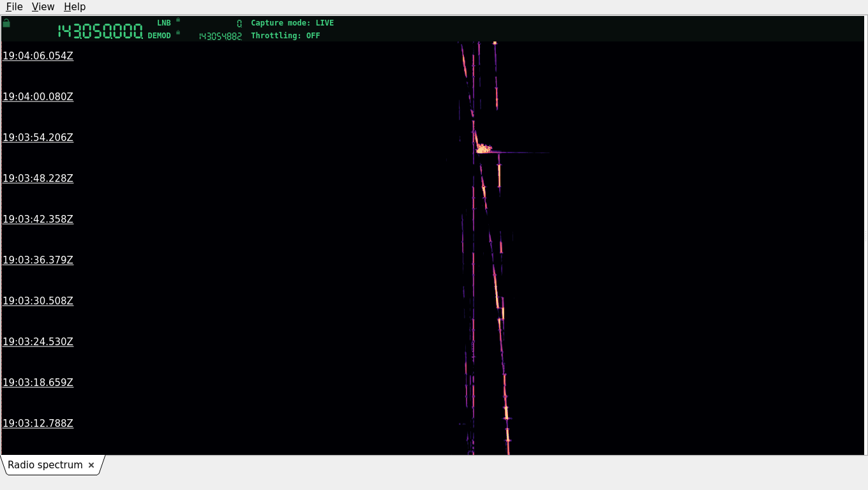Click the demodulator frequency 143.054.882

click(220, 36)
